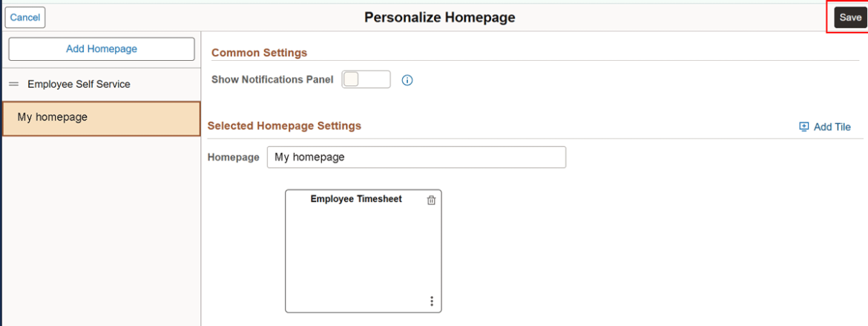
Task: Click the Add Tile monitor icon
Action: pyautogui.click(x=803, y=127)
